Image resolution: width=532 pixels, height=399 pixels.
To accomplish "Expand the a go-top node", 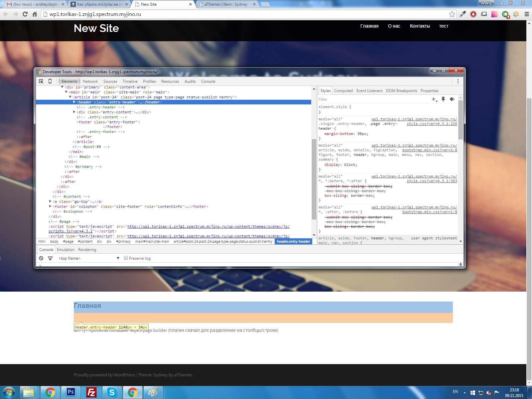I will point(50,201).
